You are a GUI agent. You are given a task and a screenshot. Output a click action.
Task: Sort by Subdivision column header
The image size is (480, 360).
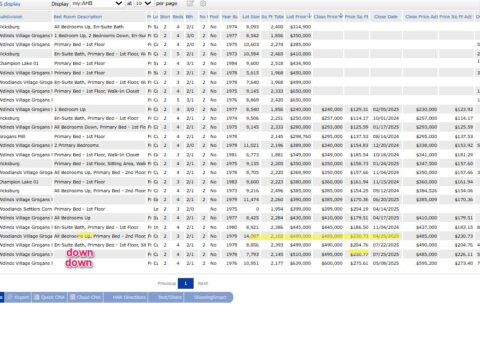(11, 17)
